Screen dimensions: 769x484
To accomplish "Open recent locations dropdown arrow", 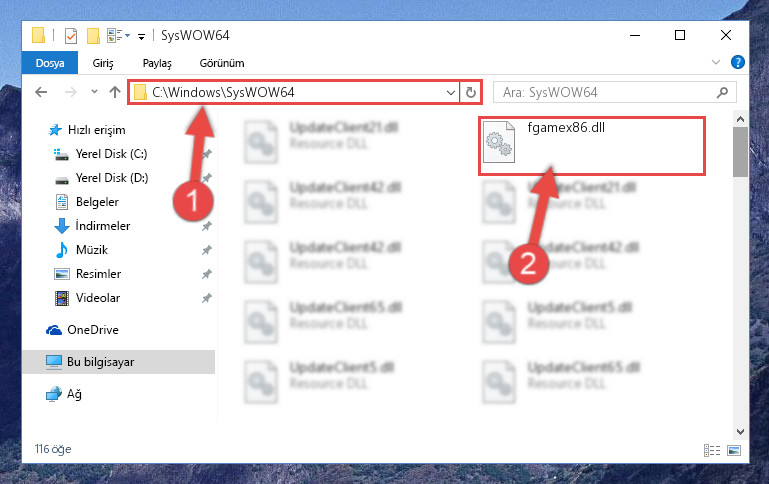I will (x=94, y=92).
